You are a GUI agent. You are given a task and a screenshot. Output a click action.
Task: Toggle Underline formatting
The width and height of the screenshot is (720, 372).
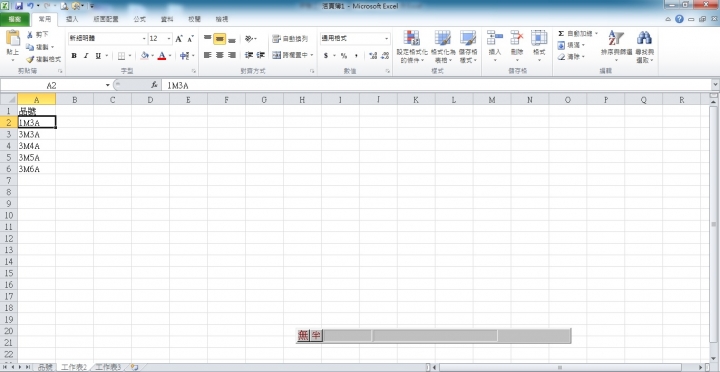pyautogui.click(x=98, y=56)
